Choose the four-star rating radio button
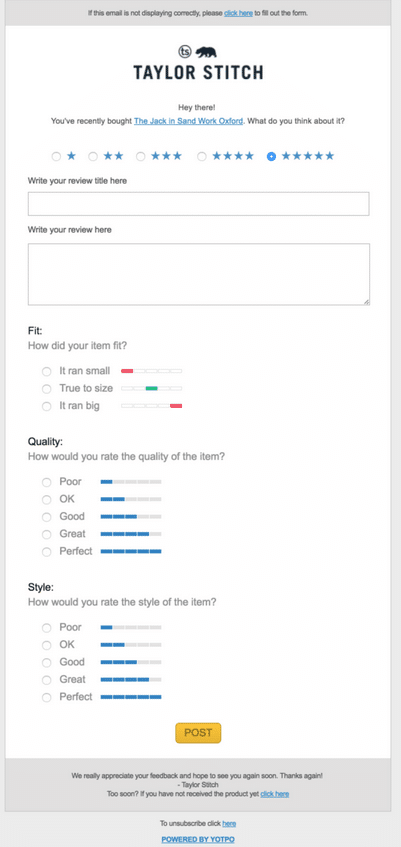This screenshot has height=847, width=401. click(x=202, y=157)
